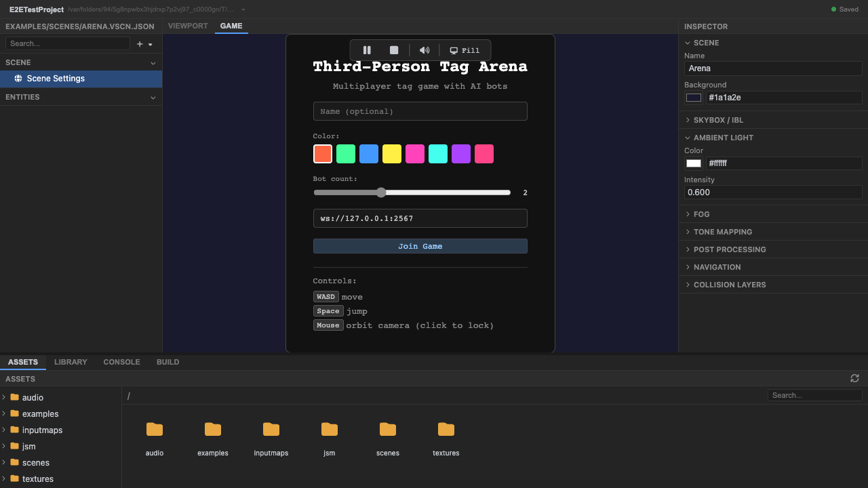The height and width of the screenshot is (488, 868).
Task: Choose the yellow player color
Action: click(x=392, y=154)
